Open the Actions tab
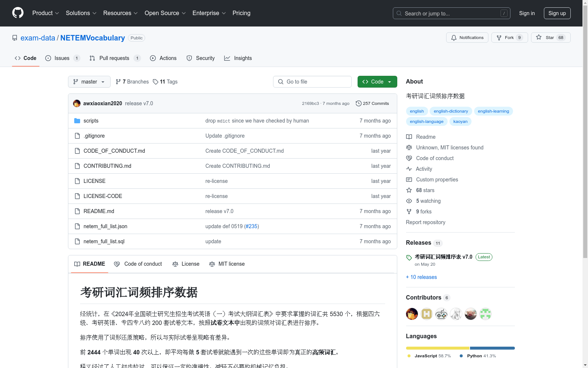The image size is (588, 368). (163, 58)
